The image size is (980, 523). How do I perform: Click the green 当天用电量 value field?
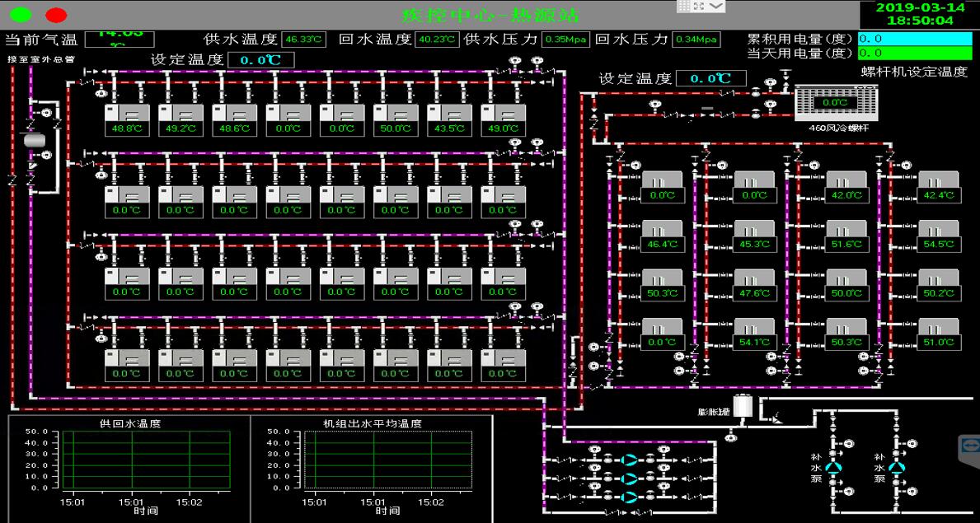point(916,53)
